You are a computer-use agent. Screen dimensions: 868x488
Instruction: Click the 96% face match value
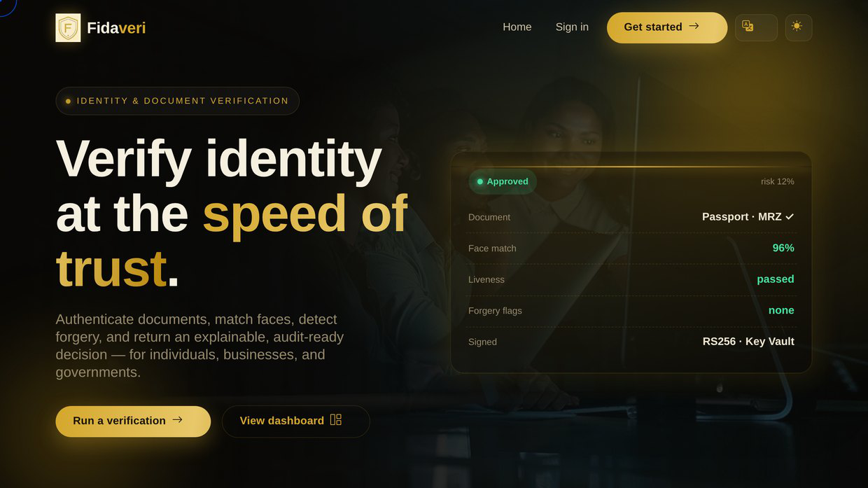(x=783, y=248)
